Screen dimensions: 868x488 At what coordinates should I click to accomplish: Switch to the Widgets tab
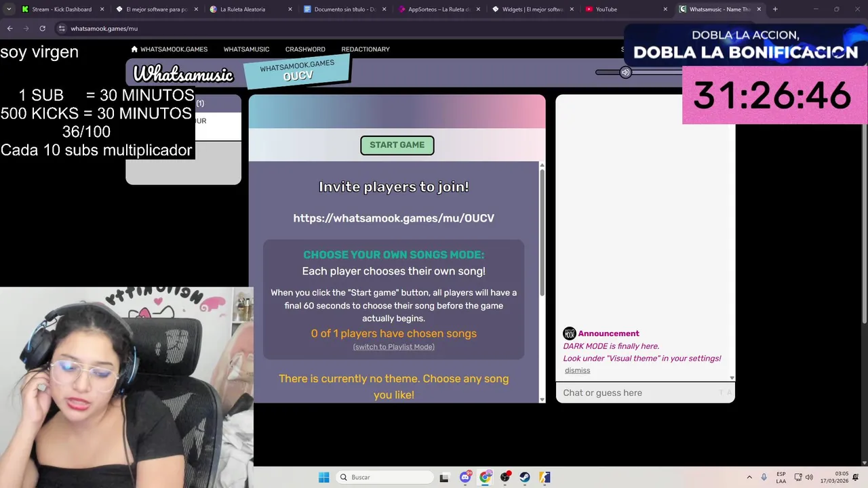[532, 9]
